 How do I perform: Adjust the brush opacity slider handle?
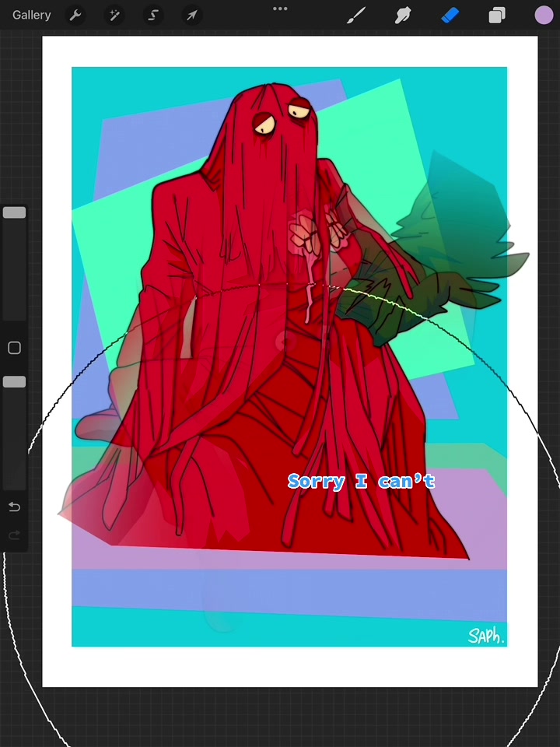tap(14, 381)
